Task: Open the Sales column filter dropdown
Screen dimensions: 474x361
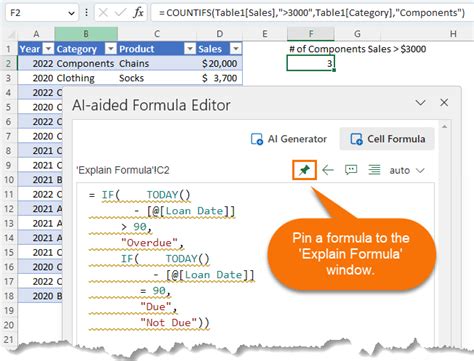Action: [236, 49]
